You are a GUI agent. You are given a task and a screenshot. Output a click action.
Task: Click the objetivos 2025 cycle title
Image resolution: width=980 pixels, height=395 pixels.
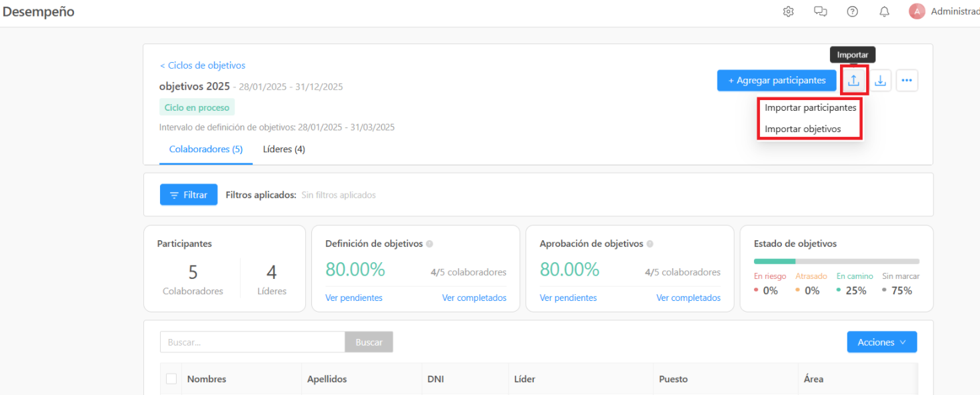coord(195,87)
